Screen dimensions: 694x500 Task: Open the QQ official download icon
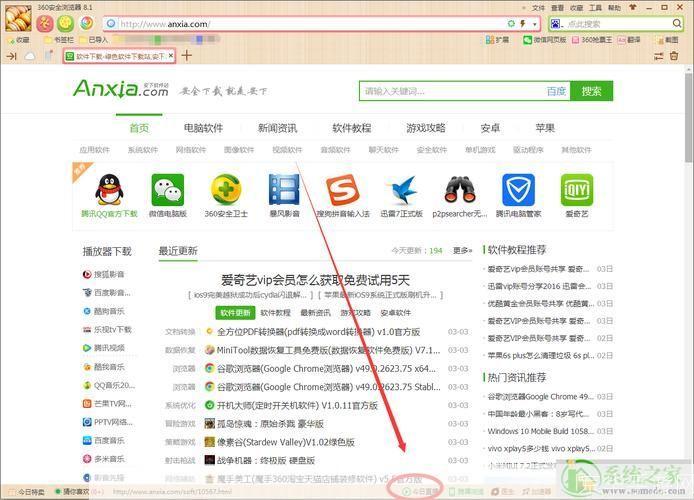click(109, 189)
